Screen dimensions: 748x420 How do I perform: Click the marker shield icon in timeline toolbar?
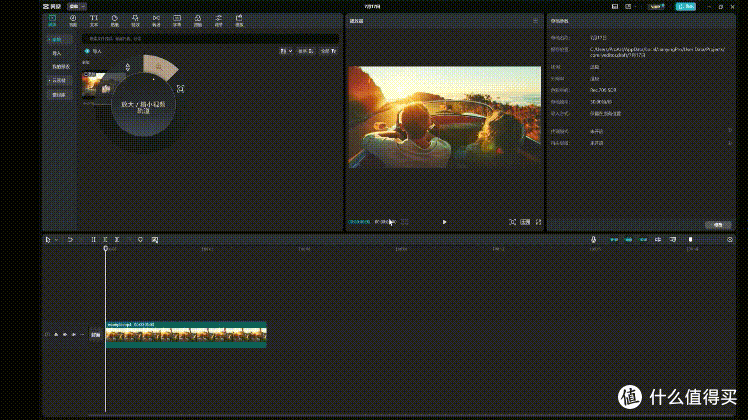click(x=140, y=240)
